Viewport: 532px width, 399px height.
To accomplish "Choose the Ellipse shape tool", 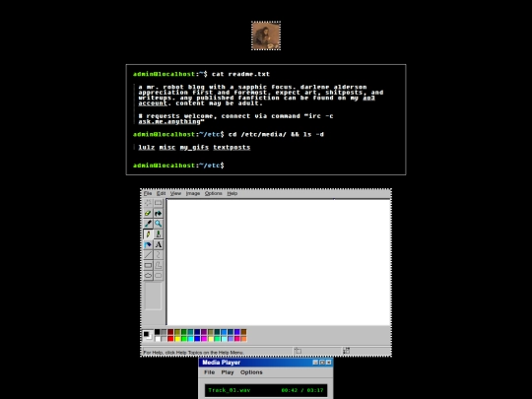I will pyautogui.click(x=148, y=276).
